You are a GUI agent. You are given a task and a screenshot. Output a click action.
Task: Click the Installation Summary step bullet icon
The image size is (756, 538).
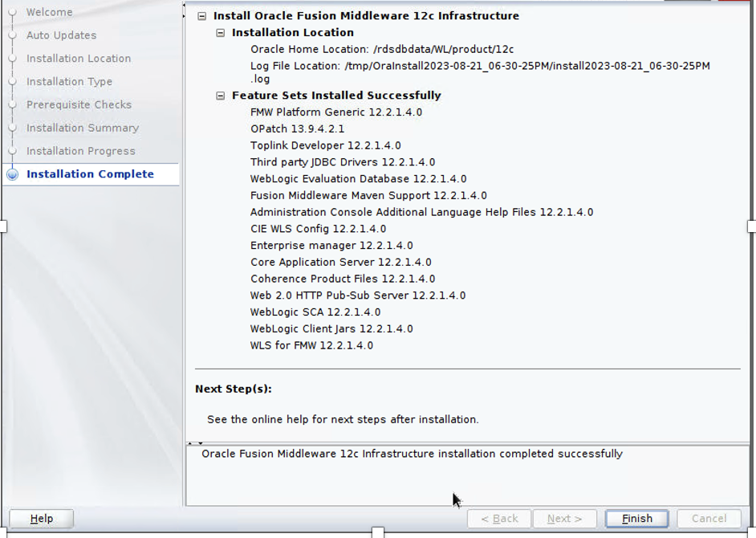13,128
